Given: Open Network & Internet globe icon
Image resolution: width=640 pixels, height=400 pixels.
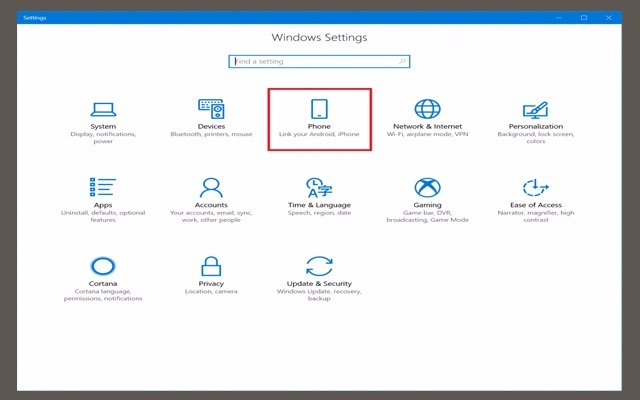Looking at the screenshot, I should [428, 109].
